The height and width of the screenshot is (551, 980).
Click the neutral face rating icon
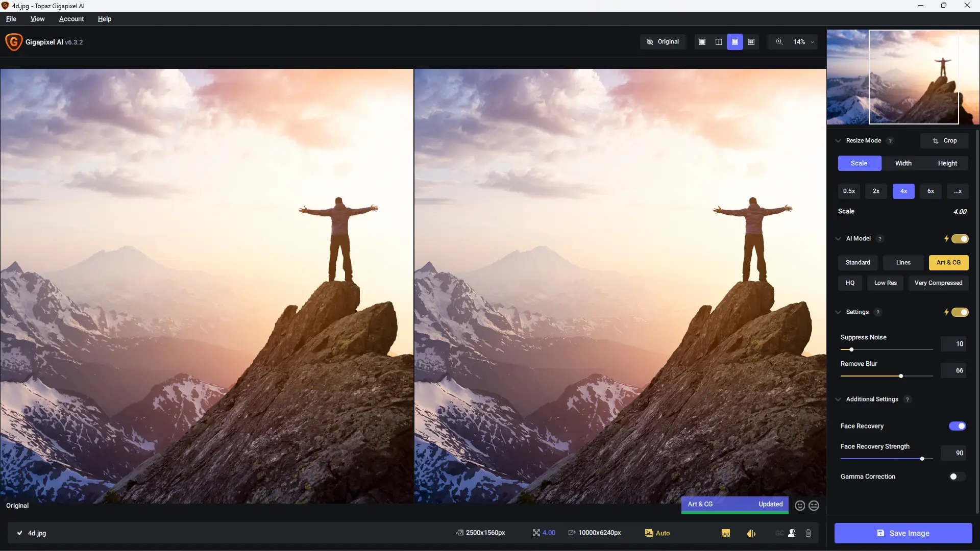pyautogui.click(x=814, y=505)
